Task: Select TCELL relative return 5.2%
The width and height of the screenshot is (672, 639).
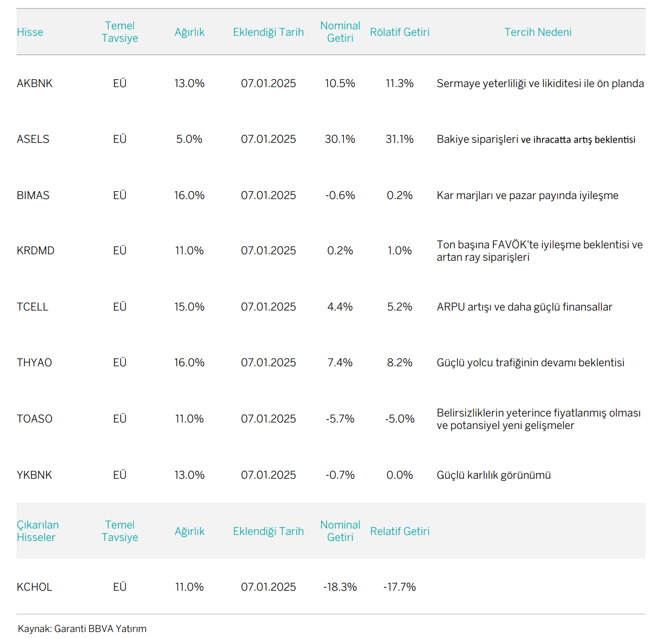Action: [x=400, y=307]
